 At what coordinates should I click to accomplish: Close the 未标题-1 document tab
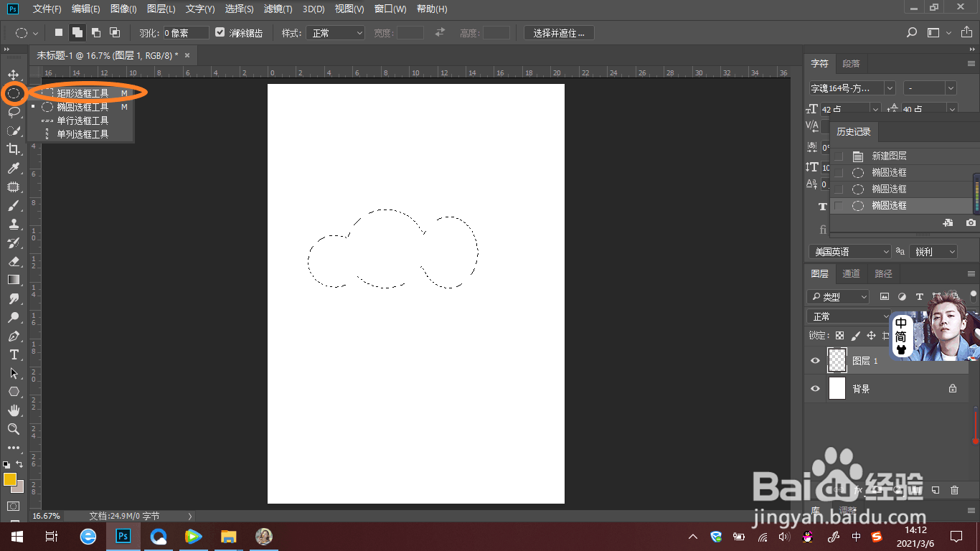(187, 55)
